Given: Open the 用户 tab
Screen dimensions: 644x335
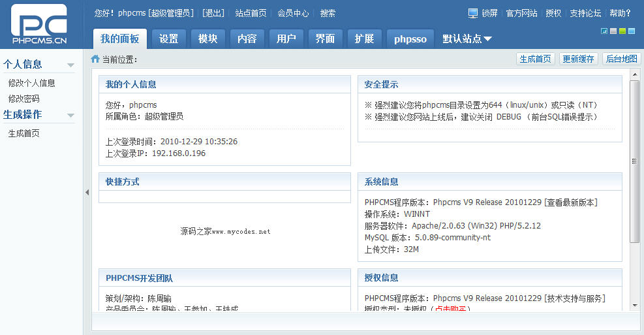Looking at the screenshot, I should point(286,39).
